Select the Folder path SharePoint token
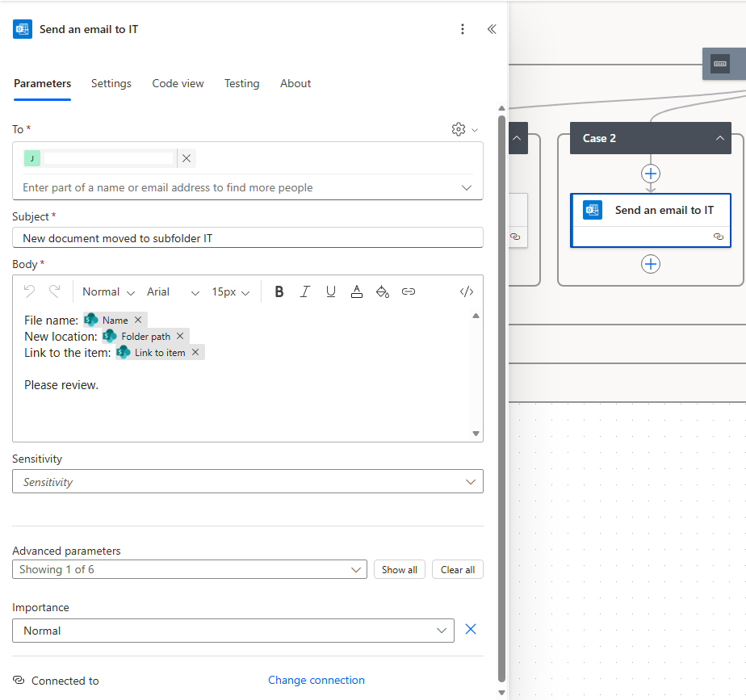Image resolution: width=746 pixels, height=700 pixels. [x=145, y=337]
